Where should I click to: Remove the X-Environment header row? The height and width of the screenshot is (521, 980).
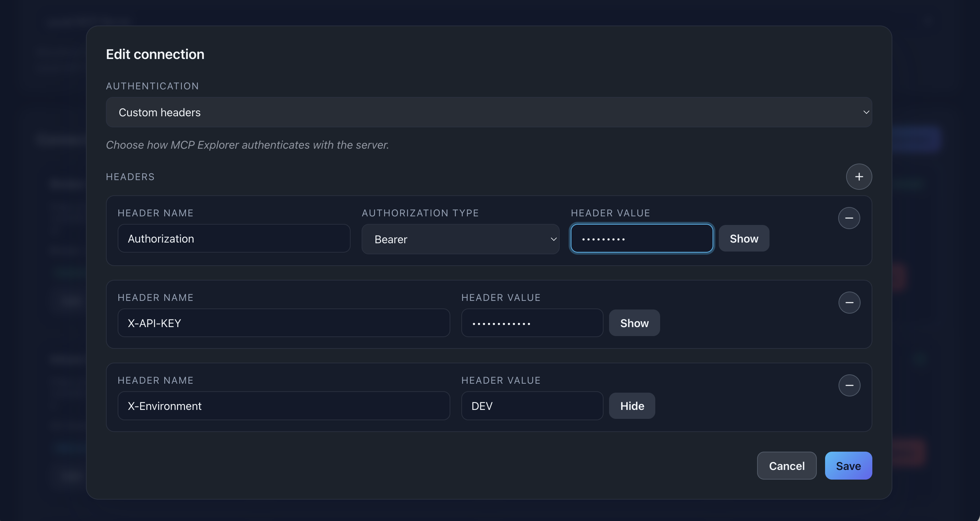tap(850, 385)
